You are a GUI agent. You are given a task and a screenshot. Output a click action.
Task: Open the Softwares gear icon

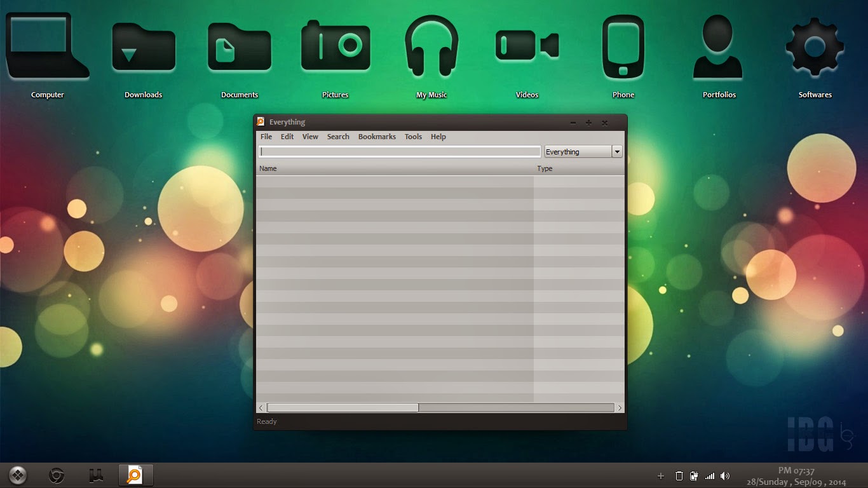(x=814, y=44)
